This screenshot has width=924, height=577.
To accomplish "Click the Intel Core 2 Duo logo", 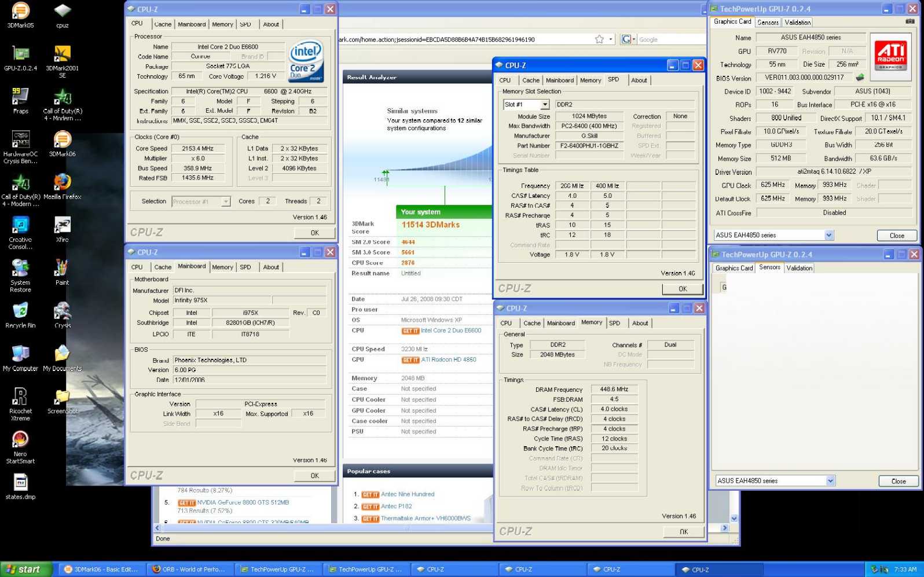I will (306, 61).
